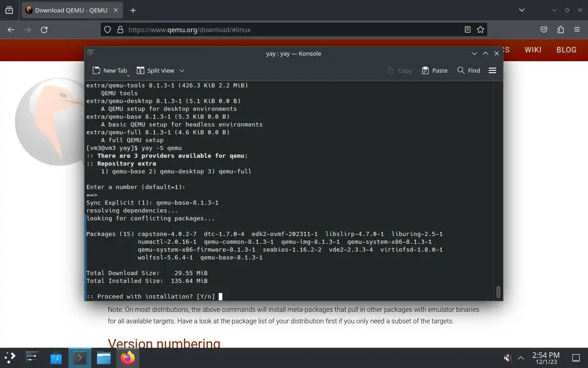Click the muted volume tray icon
This screenshot has width=588, height=368.
point(508,357)
